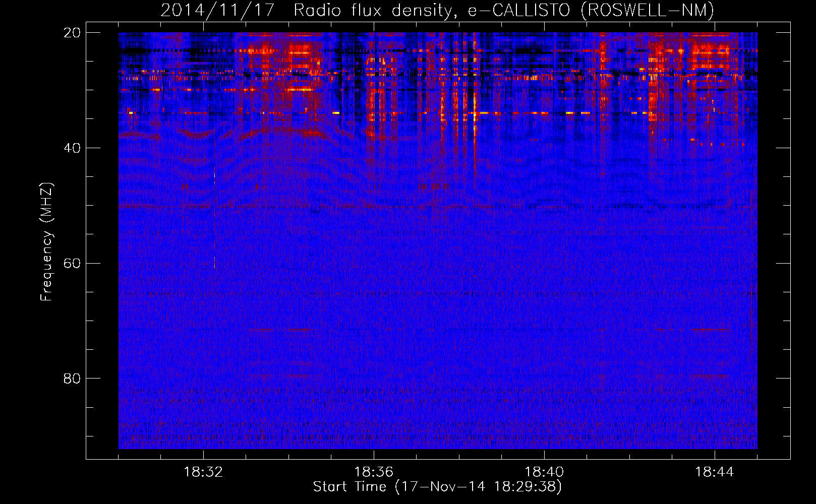Click the '18:44' time axis label
The height and width of the screenshot is (504, 816).
[715, 472]
